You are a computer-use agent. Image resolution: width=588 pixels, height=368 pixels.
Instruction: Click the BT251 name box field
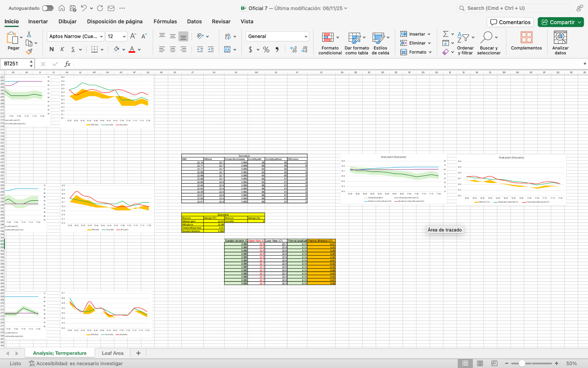pos(15,64)
